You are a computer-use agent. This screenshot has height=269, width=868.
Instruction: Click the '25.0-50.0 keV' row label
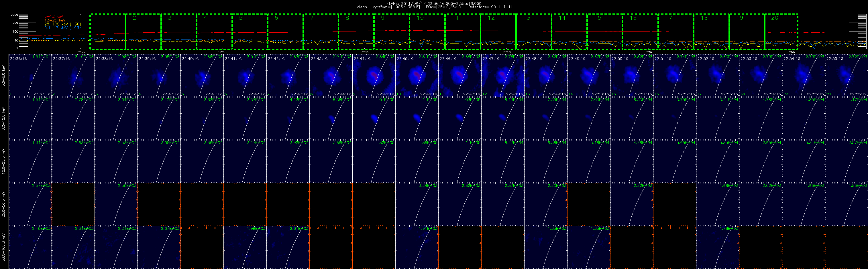3,204
